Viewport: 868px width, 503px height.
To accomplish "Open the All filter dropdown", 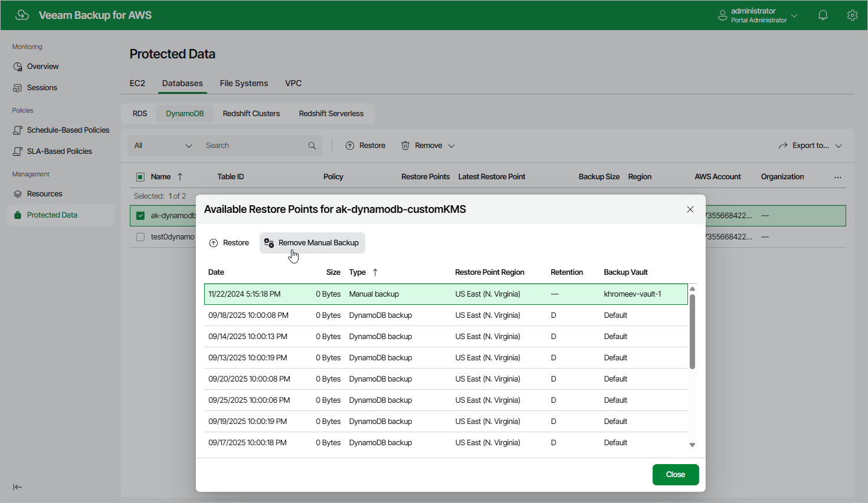I will 162,145.
